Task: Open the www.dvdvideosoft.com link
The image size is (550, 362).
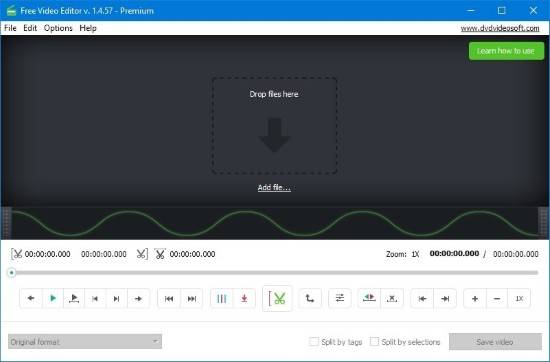Action: (x=500, y=28)
